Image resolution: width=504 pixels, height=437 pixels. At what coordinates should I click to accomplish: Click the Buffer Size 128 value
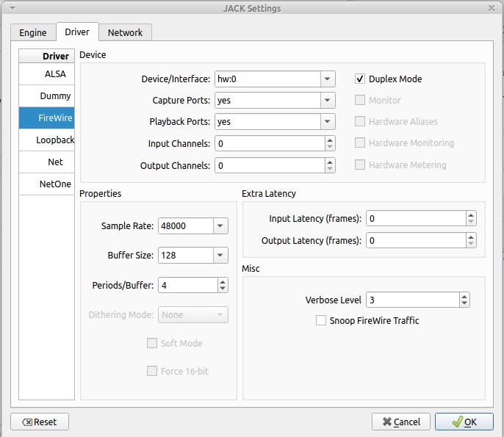tap(186, 256)
